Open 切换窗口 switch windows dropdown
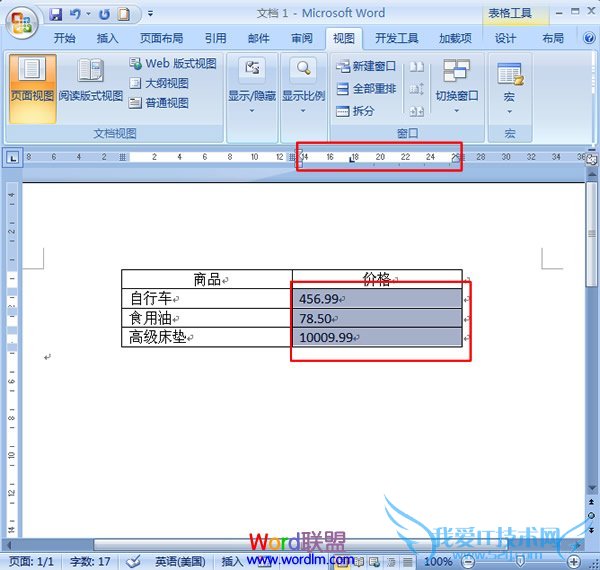 click(457, 86)
